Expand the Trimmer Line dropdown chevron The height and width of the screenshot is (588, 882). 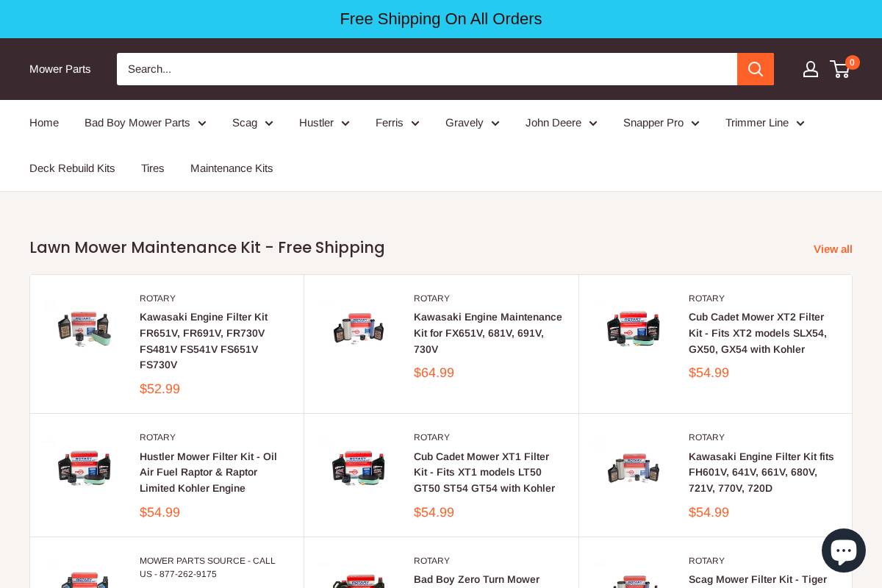pyautogui.click(x=800, y=123)
